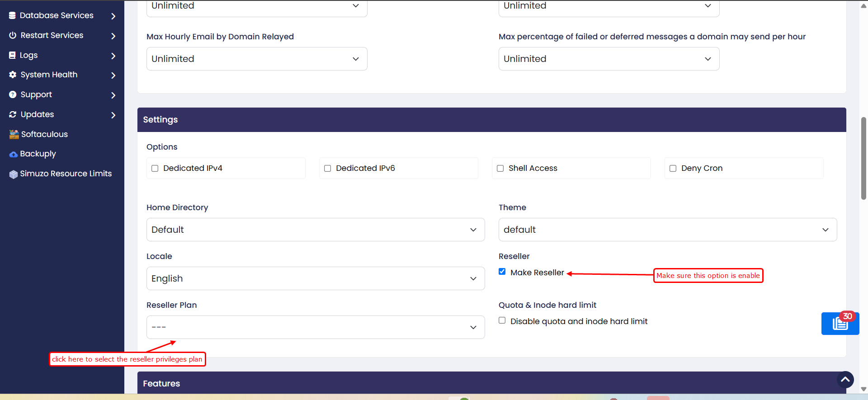Expand the Restart Services chevron
Image resolution: width=868 pixels, height=400 pixels.
pyautogui.click(x=113, y=36)
